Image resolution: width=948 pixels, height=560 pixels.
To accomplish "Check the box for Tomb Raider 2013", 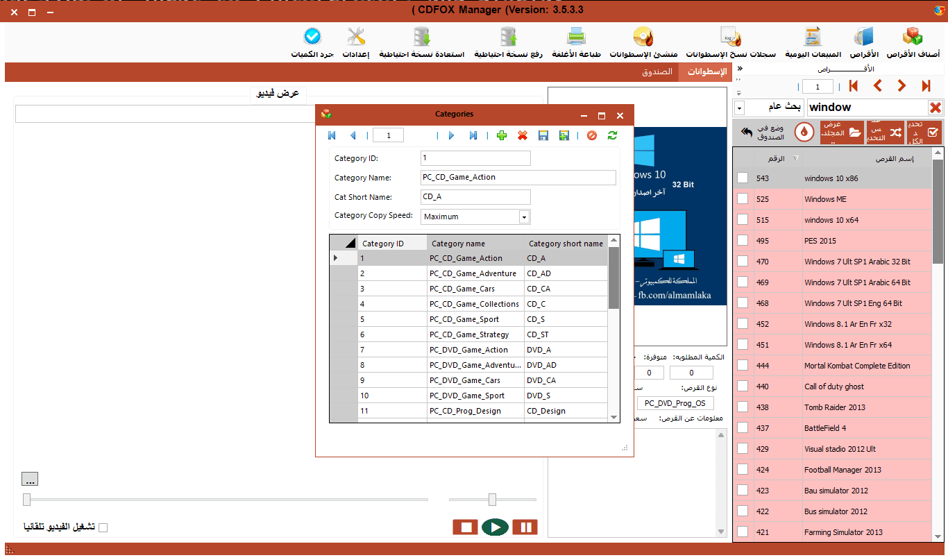I will [x=743, y=407].
